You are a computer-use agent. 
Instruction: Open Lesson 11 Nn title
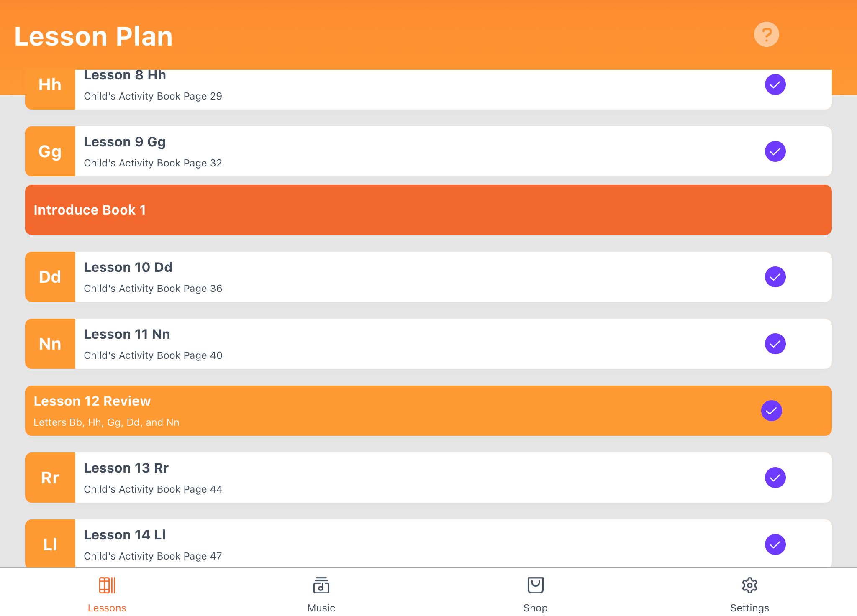tap(127, 334)
